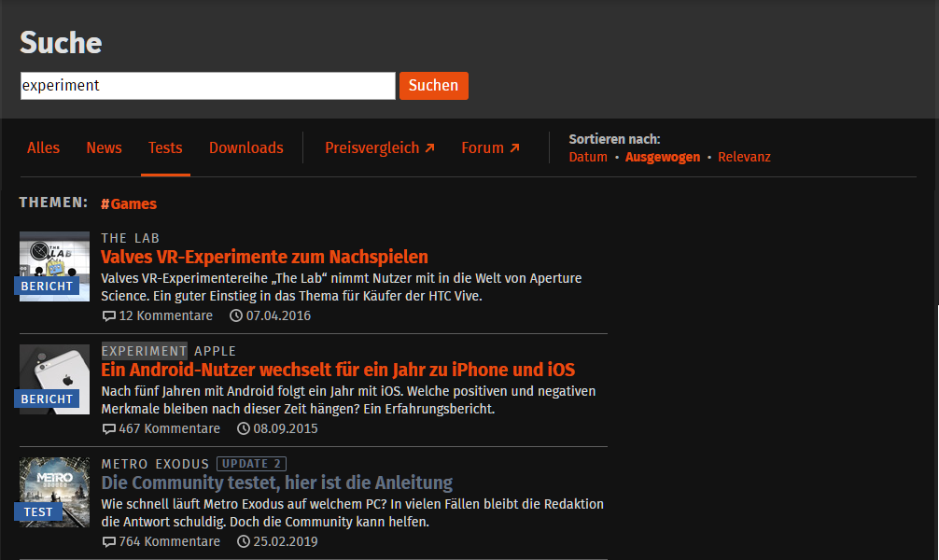Click the orange Suchen button
939x560 pixels.
(x=434, y=86)
